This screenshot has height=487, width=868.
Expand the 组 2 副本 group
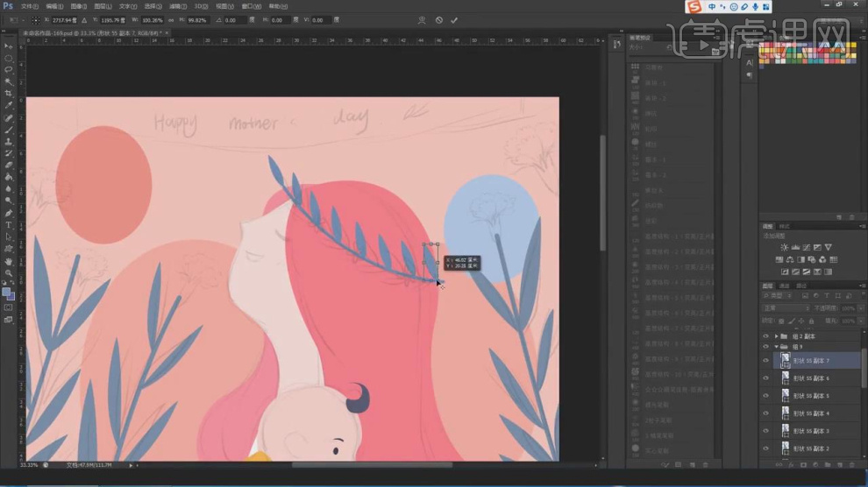(x=776, y=336)
